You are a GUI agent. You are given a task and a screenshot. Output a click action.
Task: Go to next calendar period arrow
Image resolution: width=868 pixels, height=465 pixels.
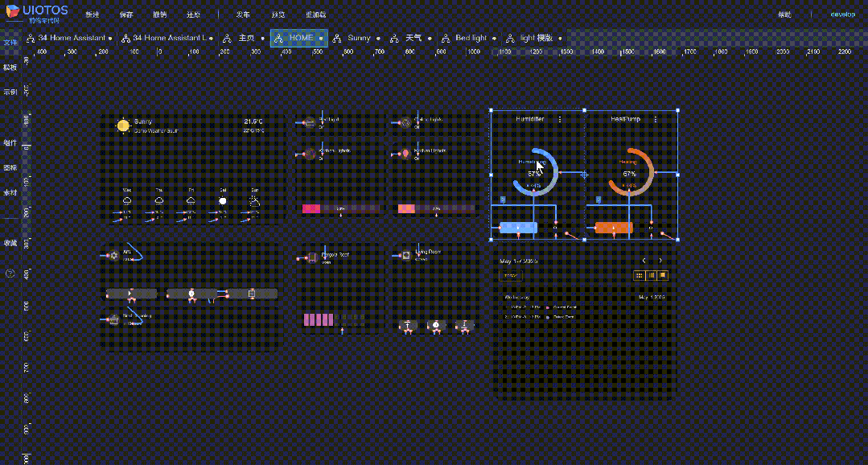(660, 261)
